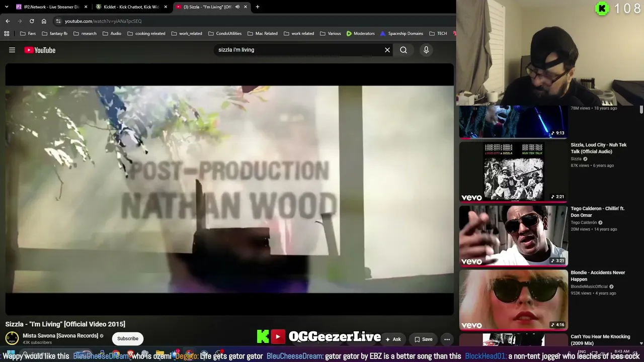Visit the Tego Calderón channel name
This screenshot has width=644, height=362.
tap(584, 222)
